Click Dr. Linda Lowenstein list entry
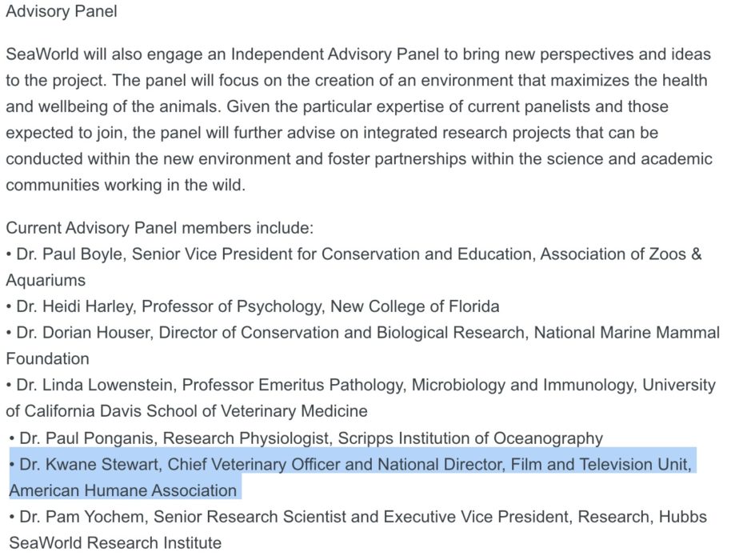 tap(361, 398)
